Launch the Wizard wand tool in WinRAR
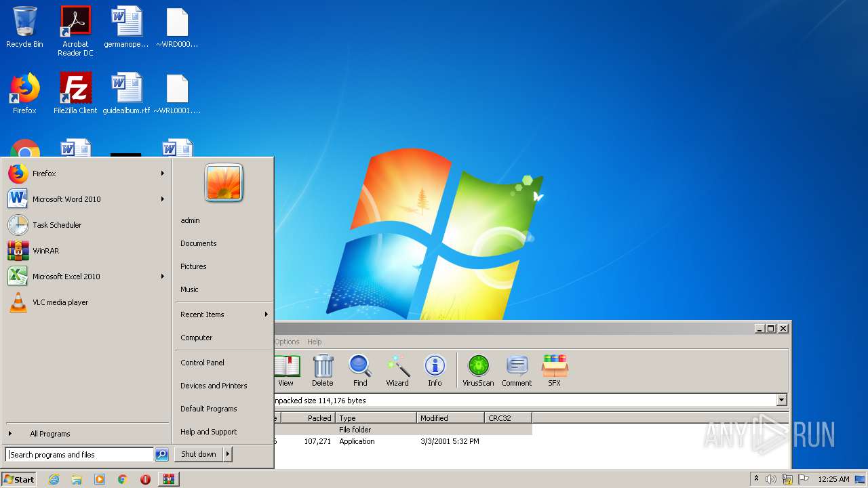Viewport: 868px width, 488px height. pyautogui.click(x=397, y=371)
